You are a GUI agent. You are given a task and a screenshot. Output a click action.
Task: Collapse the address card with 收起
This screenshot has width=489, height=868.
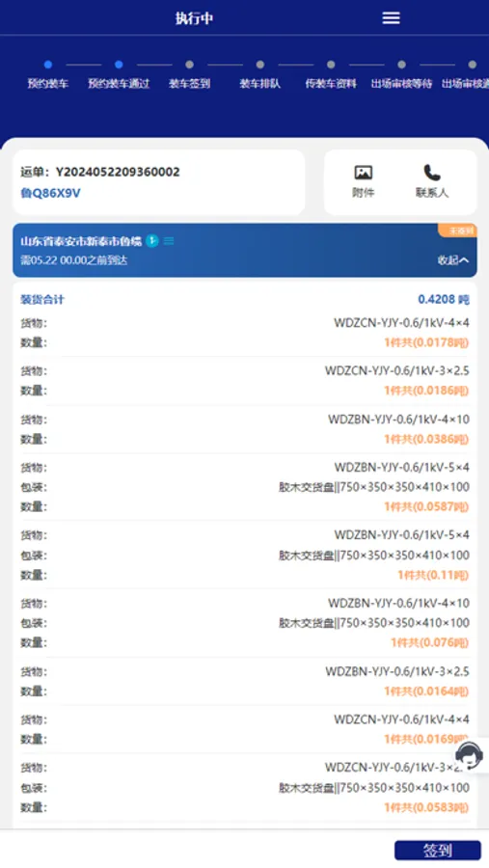(x=453, y=260)
